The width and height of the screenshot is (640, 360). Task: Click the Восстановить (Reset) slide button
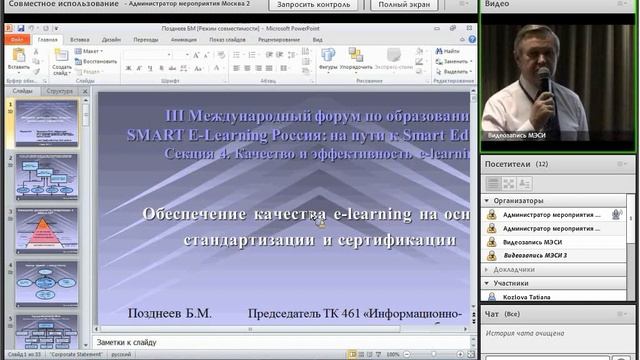point(96,61)
